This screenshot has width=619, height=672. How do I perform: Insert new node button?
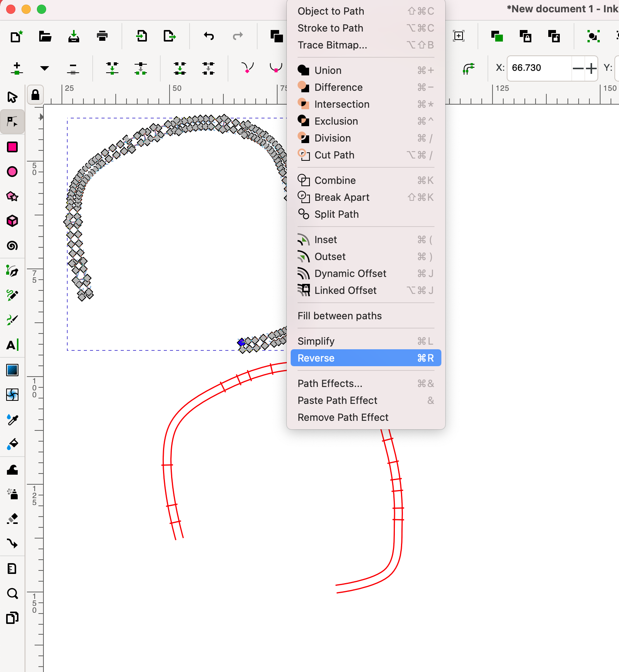pyautogui.click(x=17, y=68)
